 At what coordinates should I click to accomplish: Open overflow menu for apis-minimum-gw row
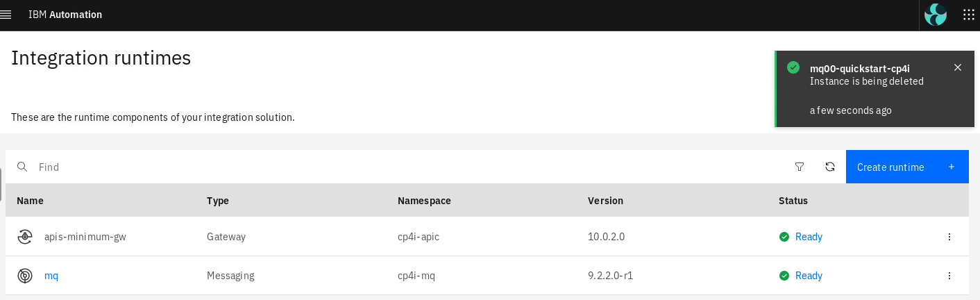point(949,237)
